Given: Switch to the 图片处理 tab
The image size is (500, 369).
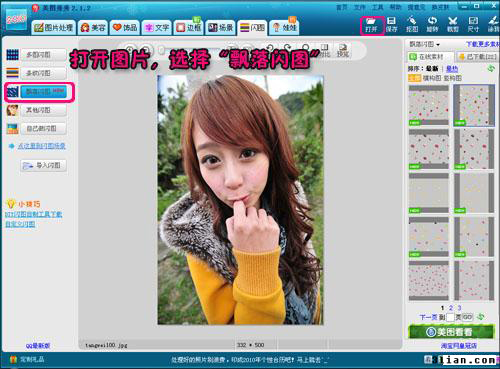Looking at the screenshot, I should [54, 27].
